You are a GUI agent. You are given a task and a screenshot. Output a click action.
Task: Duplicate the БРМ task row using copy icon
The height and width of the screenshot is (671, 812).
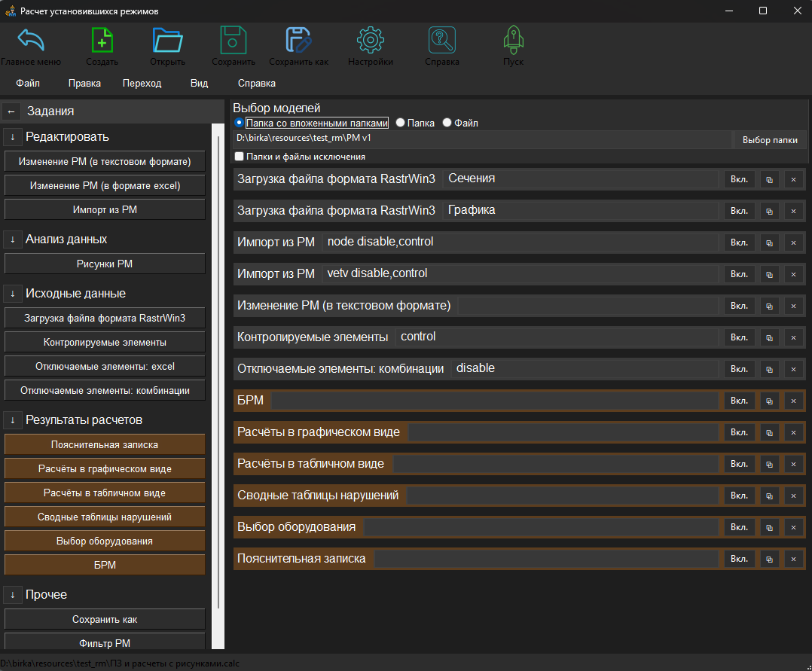(769, 401)
